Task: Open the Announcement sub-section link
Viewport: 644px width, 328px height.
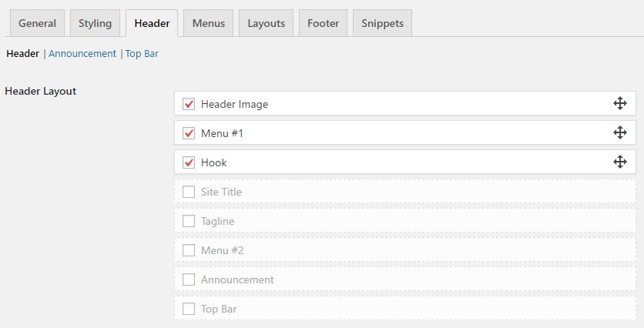Action: pos(82,54)
